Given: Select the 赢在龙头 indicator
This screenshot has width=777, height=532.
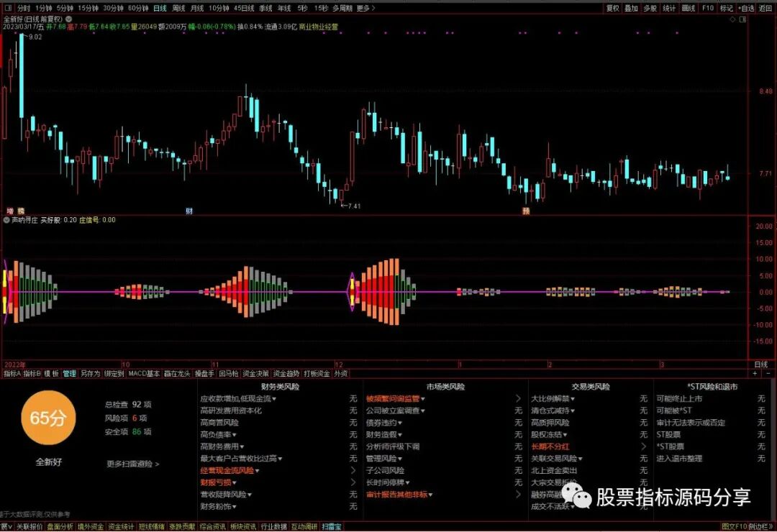Looking at the screenshot, I should point(177,374).
